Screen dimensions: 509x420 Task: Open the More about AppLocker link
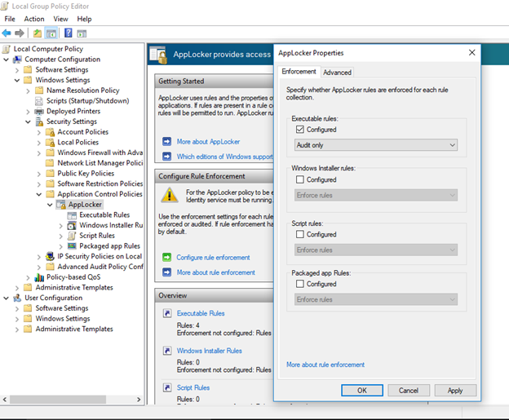(x=208, y=142)
